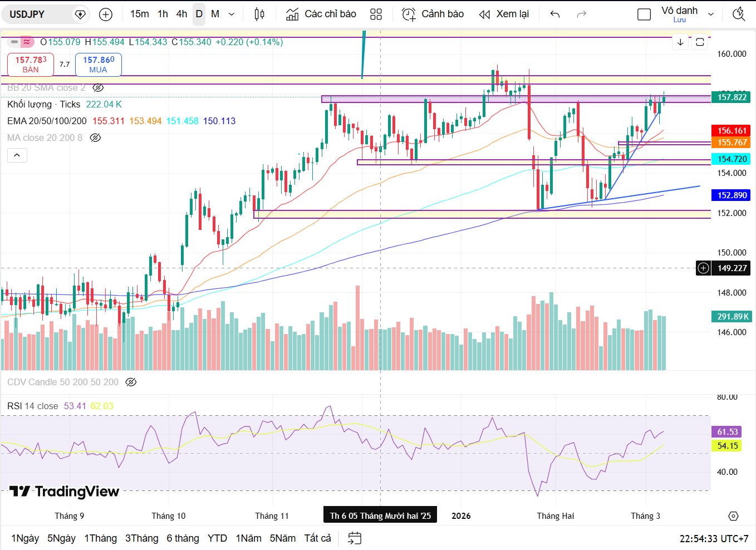Set range to Tất cả
756x550 pixels.
point(317,538)
